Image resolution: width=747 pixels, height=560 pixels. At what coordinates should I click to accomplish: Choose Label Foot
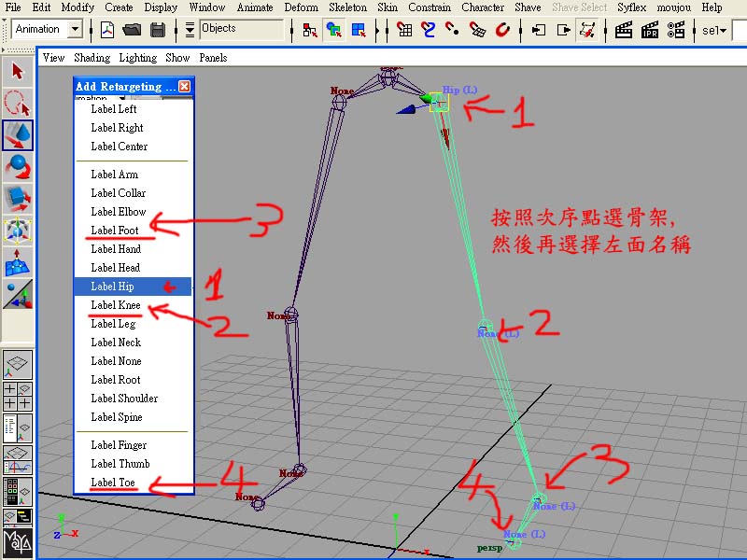click(134, 231)
